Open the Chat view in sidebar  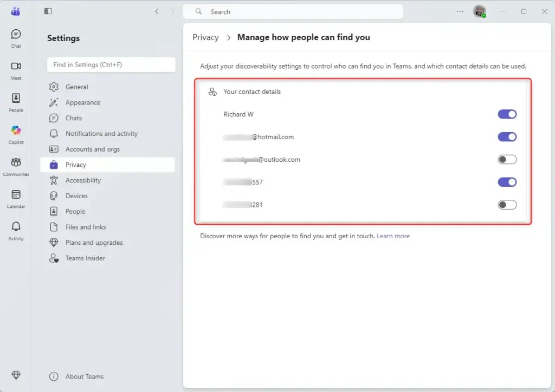pos(16,38)
